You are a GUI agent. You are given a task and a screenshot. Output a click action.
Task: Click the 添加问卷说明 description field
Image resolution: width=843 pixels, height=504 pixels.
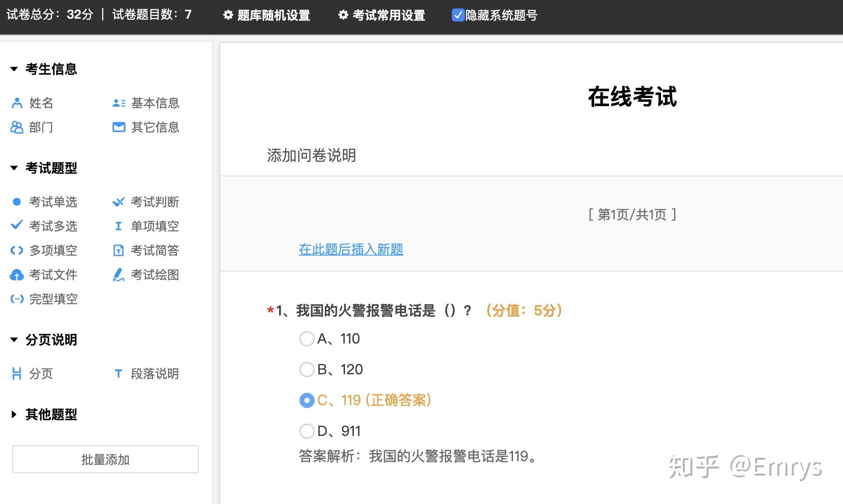[x=311, y=155]
